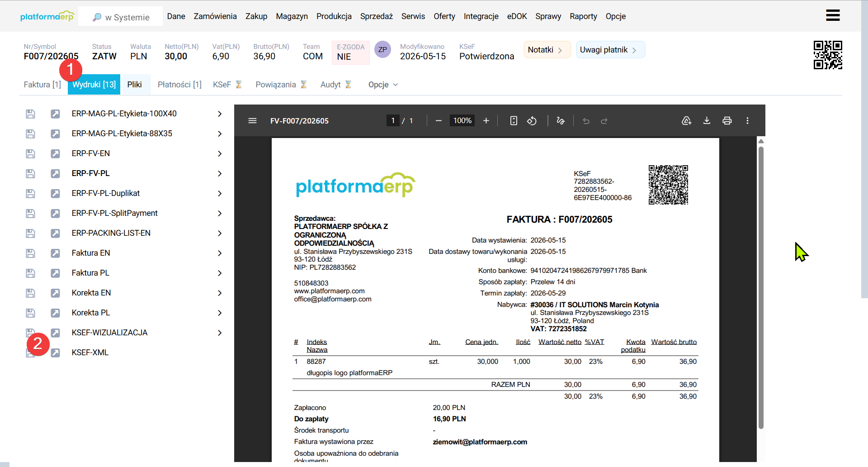Save the ERP-MAG-PL-Etykieta-88X35 printout
Image resolution: width=868 pixels, height=467 pixels.
[x=30, y=134]
